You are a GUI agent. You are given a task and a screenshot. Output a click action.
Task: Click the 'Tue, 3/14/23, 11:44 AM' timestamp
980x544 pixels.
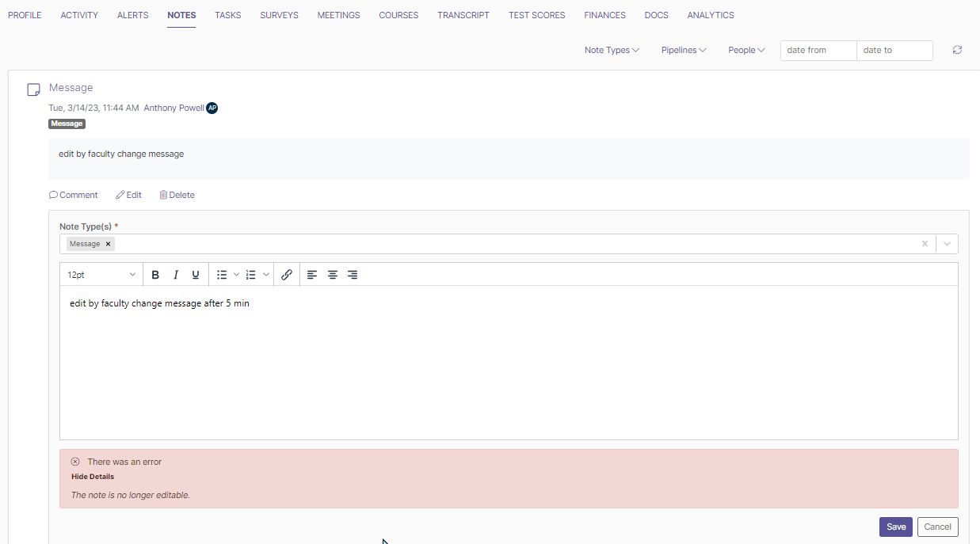point(93,108)
